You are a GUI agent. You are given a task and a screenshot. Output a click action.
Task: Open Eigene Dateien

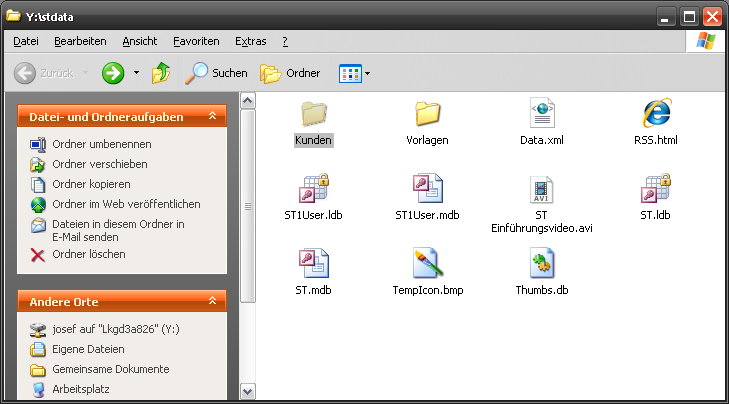[88, 349]
